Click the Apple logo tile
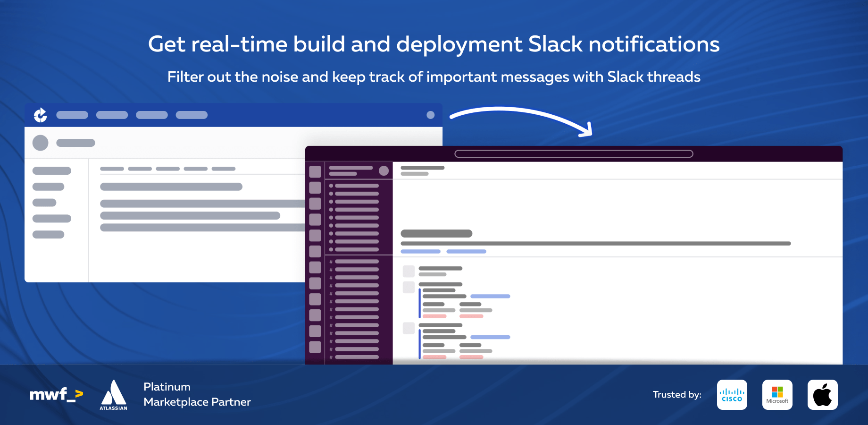Viewport: 868px width, 425px height. click(823, 395)
